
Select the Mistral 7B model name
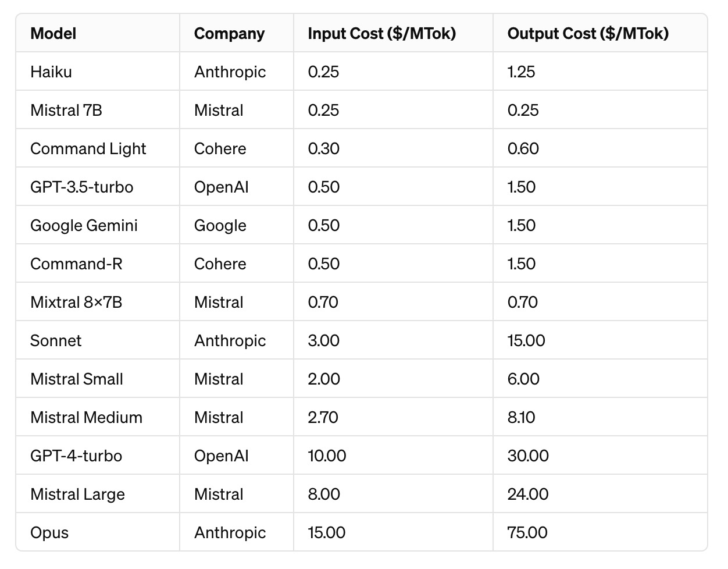[x=66, y=111]
